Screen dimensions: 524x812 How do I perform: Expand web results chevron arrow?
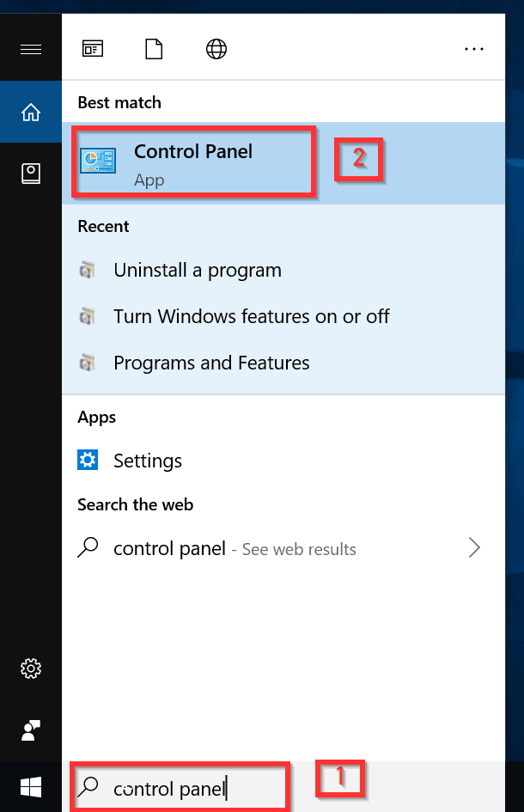click(474, 547)
